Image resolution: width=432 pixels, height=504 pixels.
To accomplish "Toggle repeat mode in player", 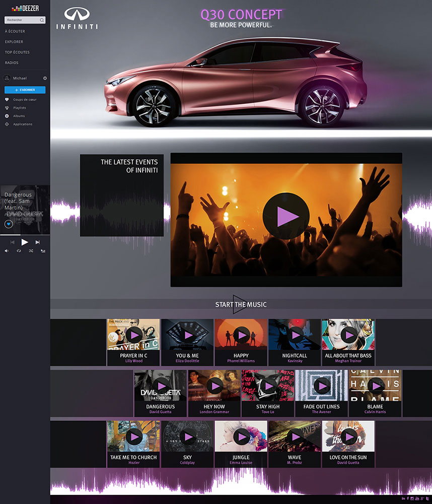I will coord(19,250).
